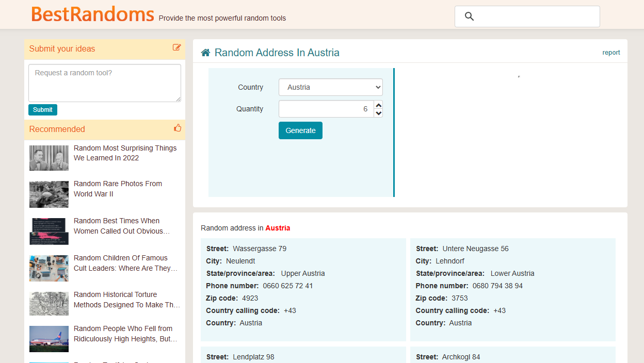This screenshot has width=644, height=363.
Task: Click the thumbs-up icon beside Recommended
Action: (178, 128)
